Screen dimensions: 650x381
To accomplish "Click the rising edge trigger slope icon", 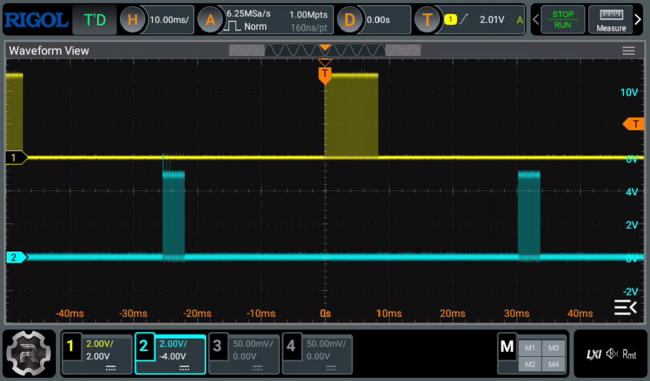I will coord(464,19).
